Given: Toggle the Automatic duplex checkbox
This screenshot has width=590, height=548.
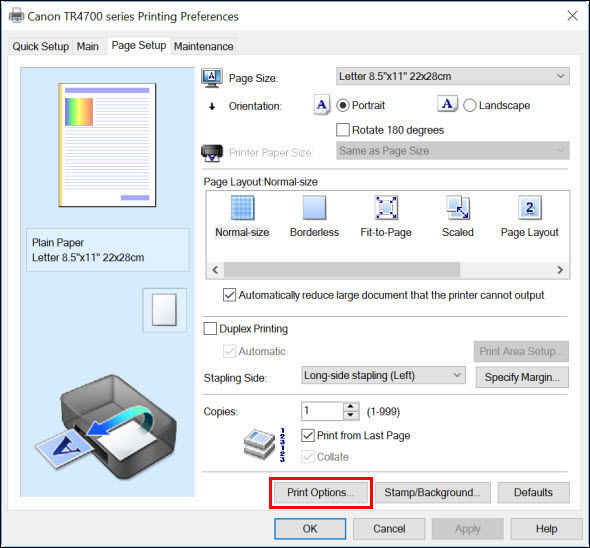Looking at the screenshot, I should pos(229,351).
